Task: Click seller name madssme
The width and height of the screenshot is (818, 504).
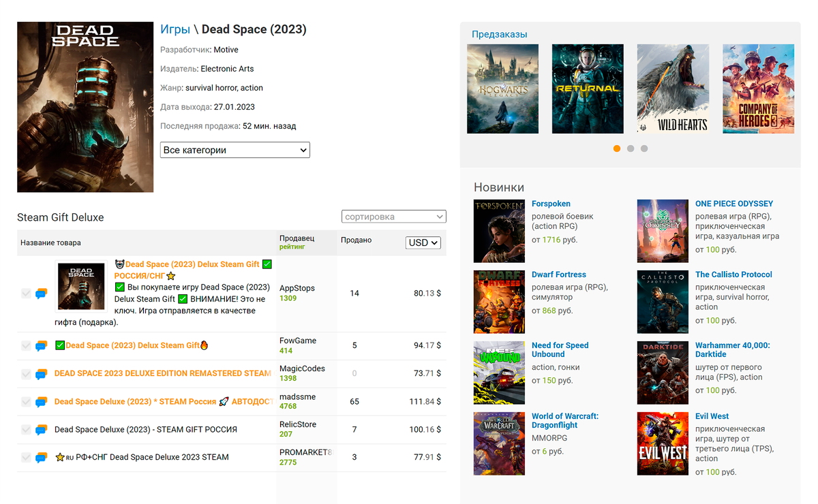Action: (297, 396)
